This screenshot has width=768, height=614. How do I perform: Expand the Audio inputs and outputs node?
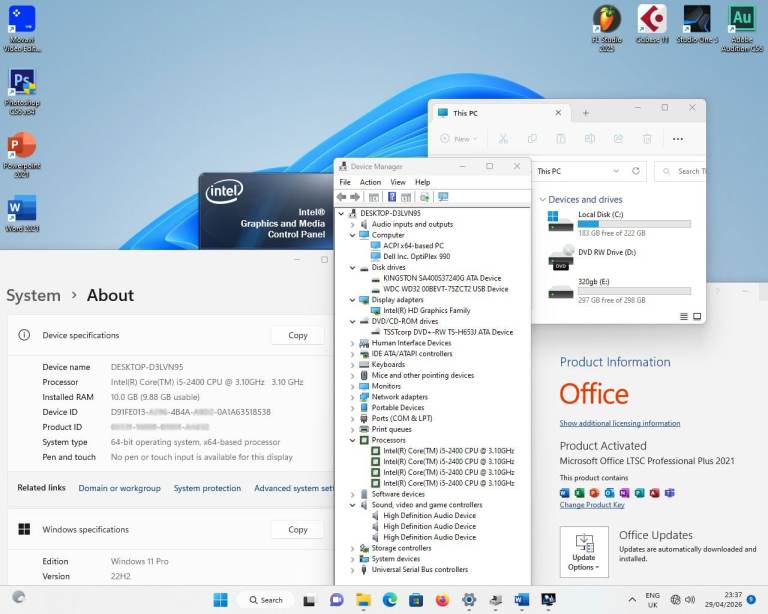coord(353,224)
